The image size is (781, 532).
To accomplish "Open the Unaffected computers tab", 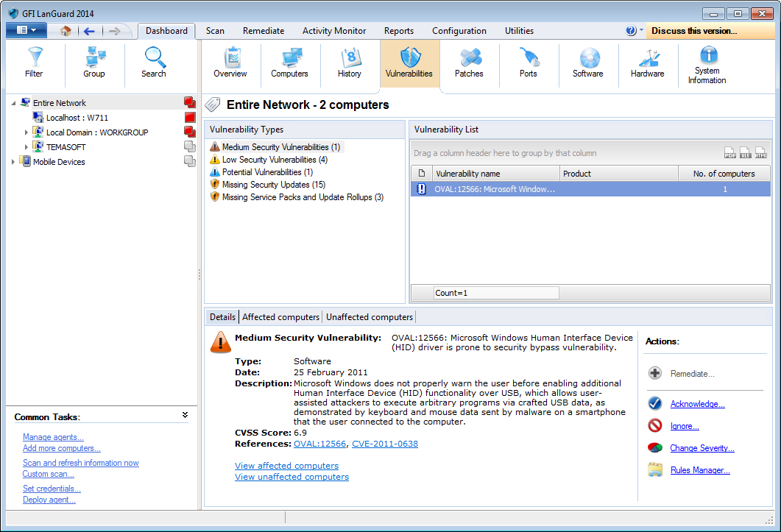I will click(x=369, y=317).
